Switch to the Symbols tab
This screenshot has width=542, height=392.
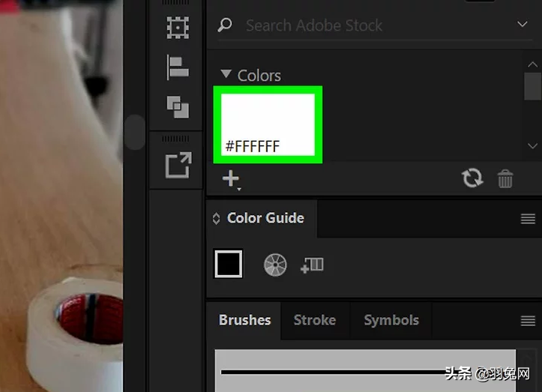tap(391, 320)
